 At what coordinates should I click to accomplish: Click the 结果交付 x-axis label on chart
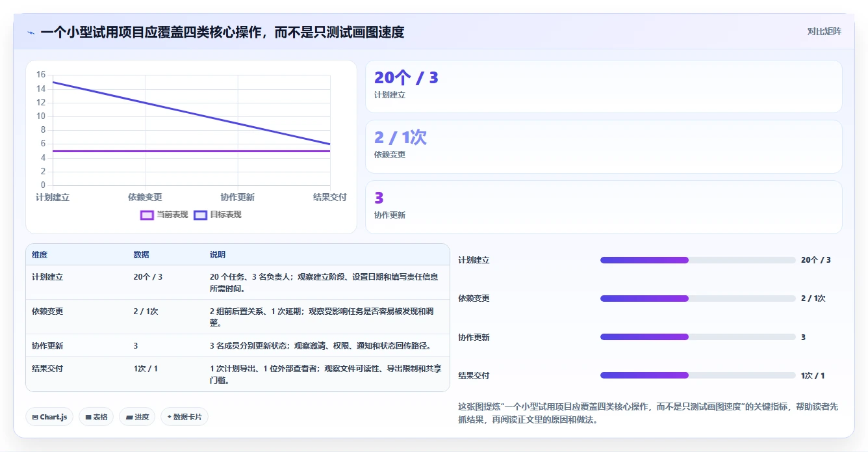330,197
